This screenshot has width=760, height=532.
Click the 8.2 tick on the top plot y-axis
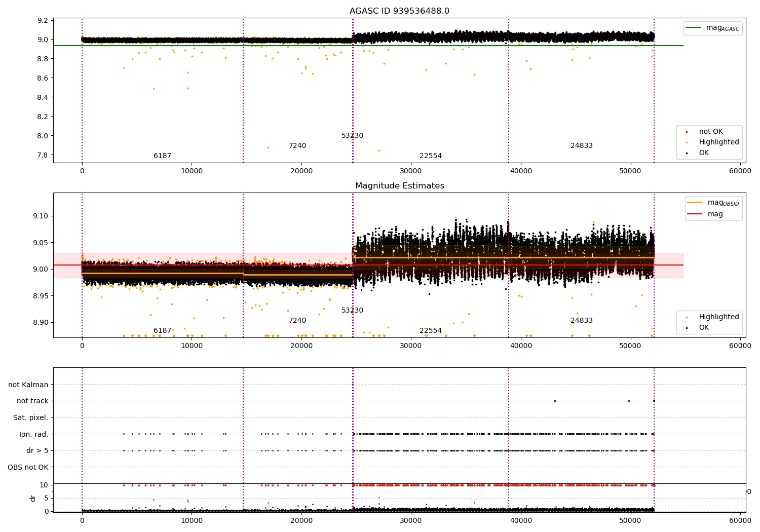43,117
